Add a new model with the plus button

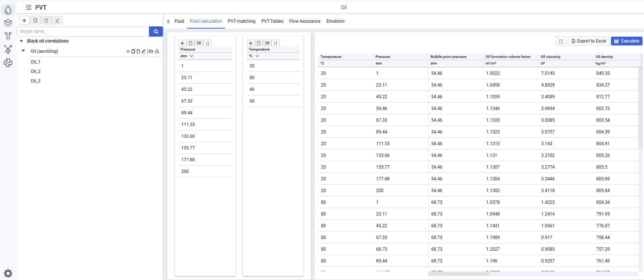tap(24, 21)
